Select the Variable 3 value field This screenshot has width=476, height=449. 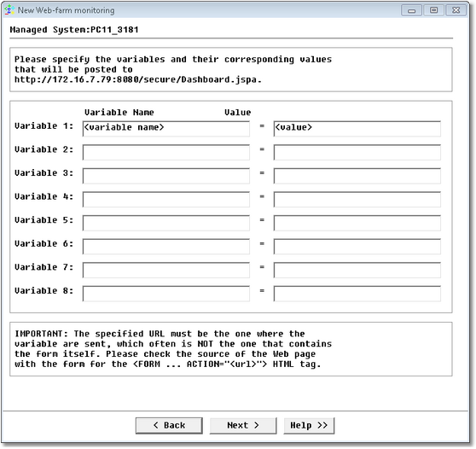pyautogui.click(x=357, y=176)
